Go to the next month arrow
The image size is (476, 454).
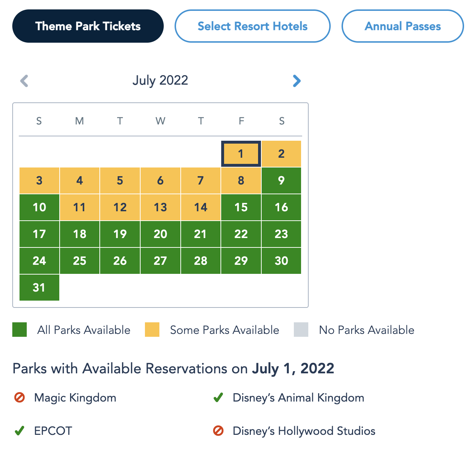point(296,81)
